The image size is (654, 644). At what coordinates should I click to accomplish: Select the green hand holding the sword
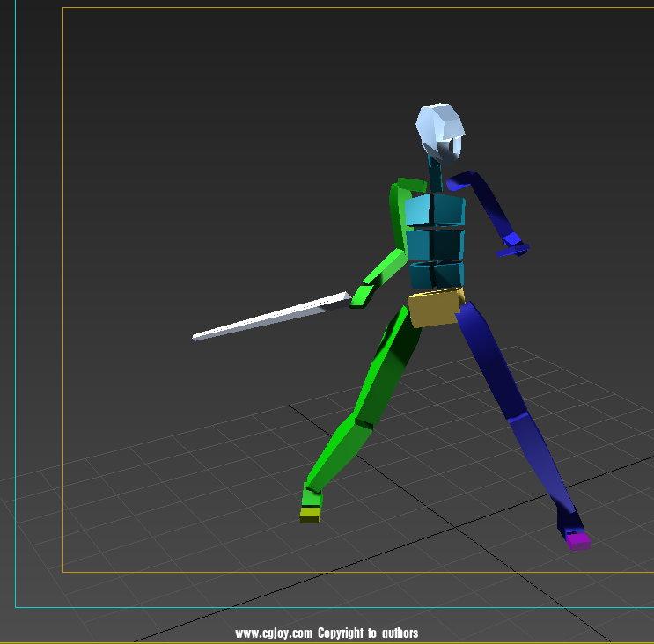[362, 295]
